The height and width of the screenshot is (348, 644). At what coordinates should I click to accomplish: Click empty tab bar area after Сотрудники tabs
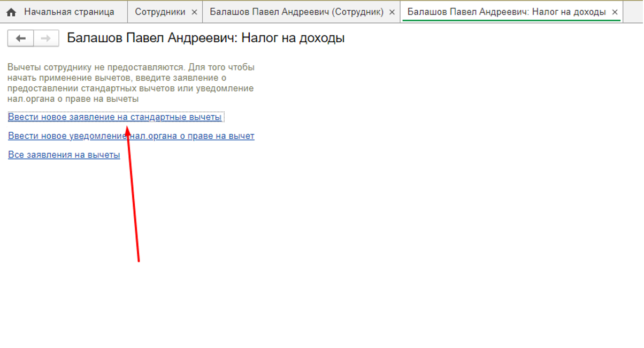tap(632, 12)
